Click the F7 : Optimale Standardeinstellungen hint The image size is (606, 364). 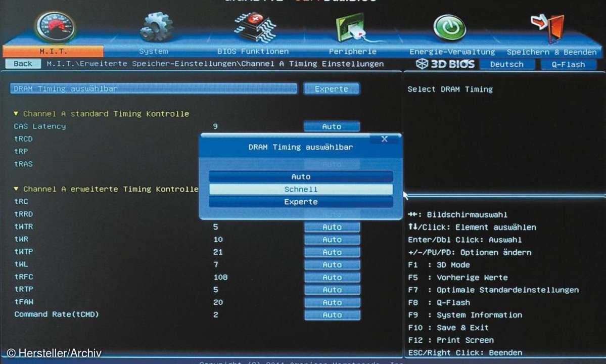pos(493,290)
